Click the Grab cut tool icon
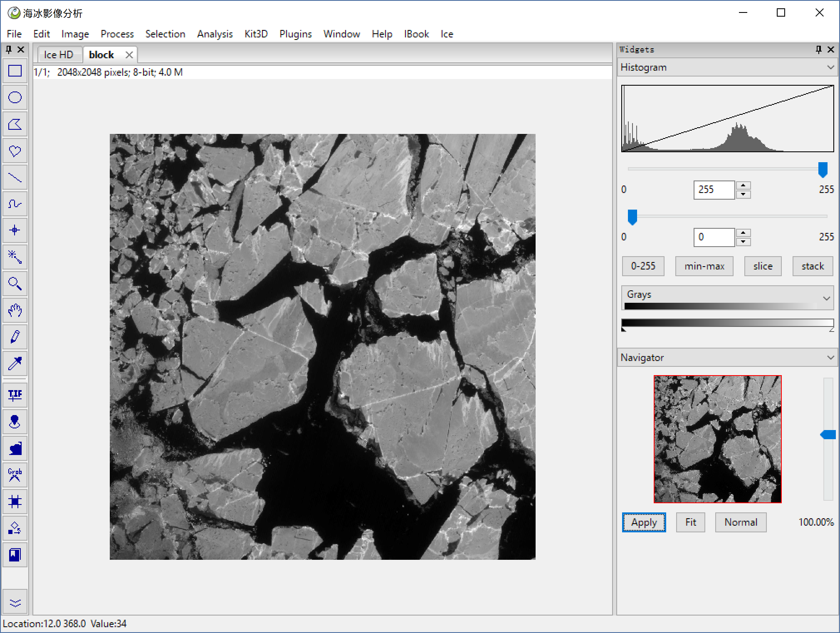The width and height of the screenshot is (840, 633). pos(15,475)
